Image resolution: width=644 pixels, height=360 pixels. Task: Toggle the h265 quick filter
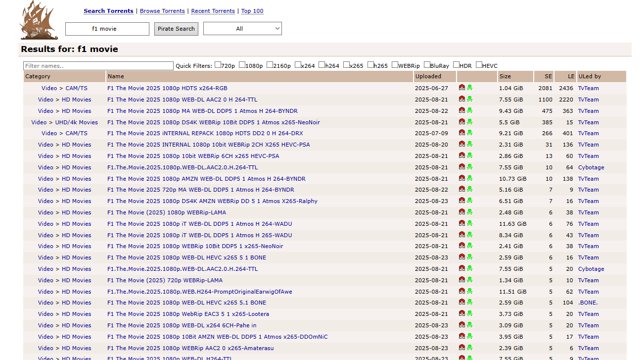370,65
